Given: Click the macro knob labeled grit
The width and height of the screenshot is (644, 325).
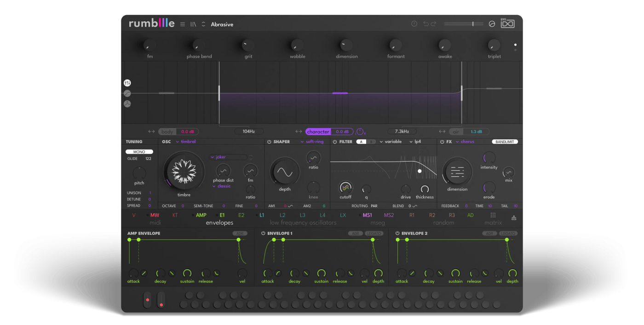Looking at the screenshot, I should [248, 45].
